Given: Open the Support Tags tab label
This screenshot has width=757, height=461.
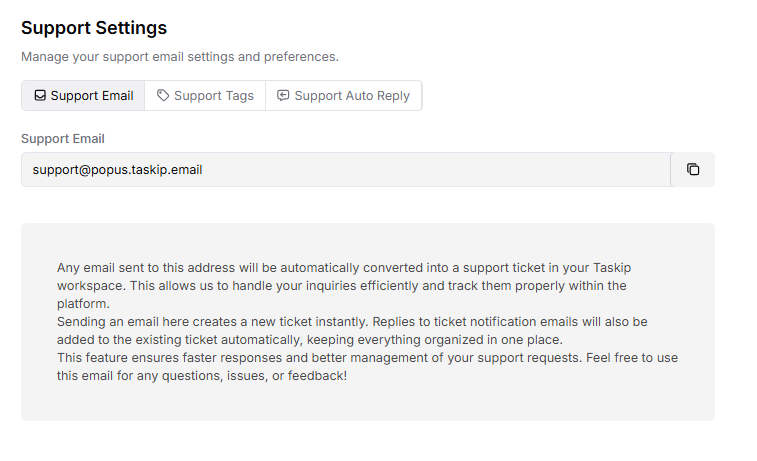Looking at the screenshot, I should point(214,96).
